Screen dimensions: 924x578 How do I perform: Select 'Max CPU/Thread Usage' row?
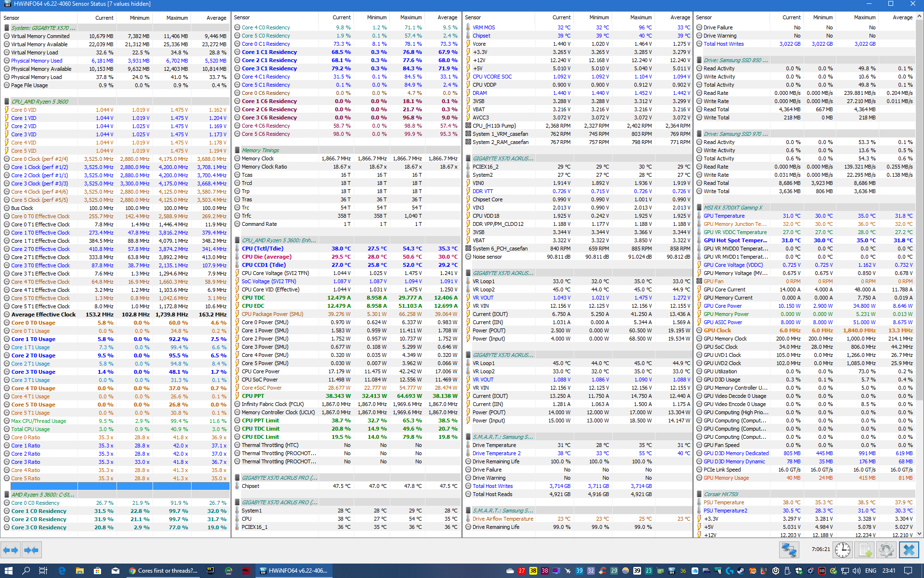click(115, 421)
